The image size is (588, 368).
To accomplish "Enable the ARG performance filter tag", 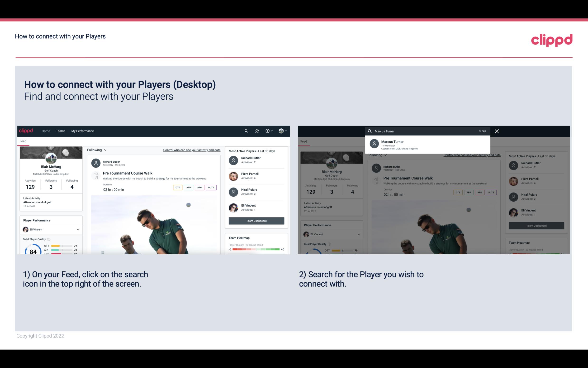I will coord(199,187).
